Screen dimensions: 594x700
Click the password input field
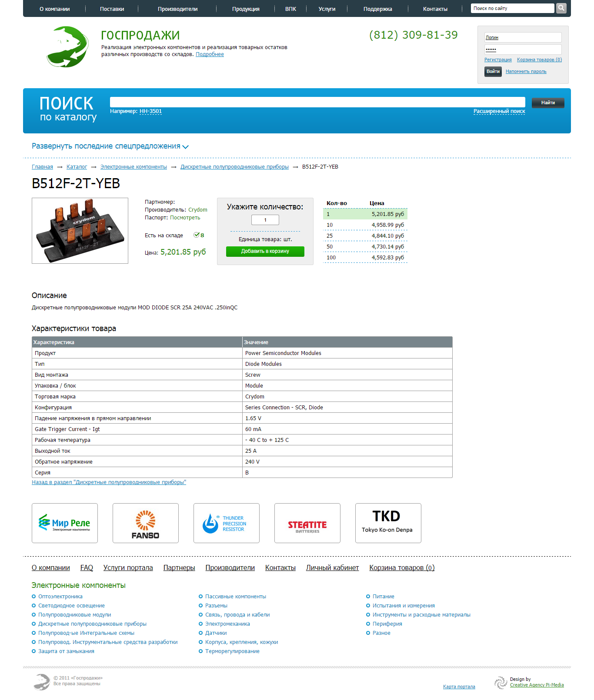(x=523, y=50)
